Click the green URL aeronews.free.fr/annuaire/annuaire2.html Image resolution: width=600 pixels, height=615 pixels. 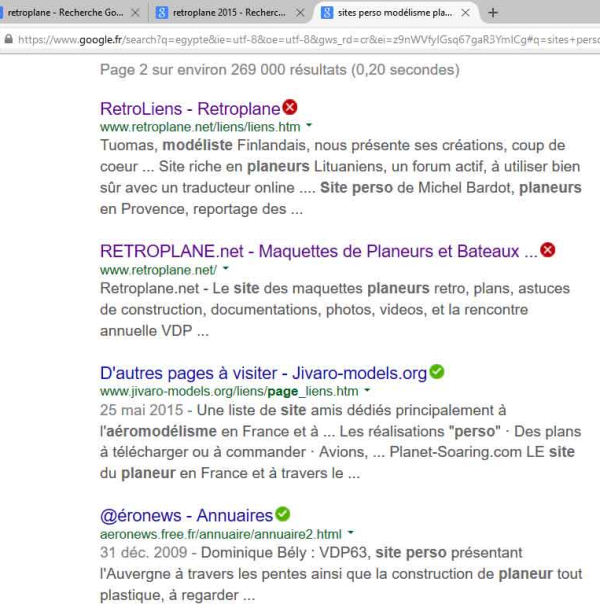221,534
